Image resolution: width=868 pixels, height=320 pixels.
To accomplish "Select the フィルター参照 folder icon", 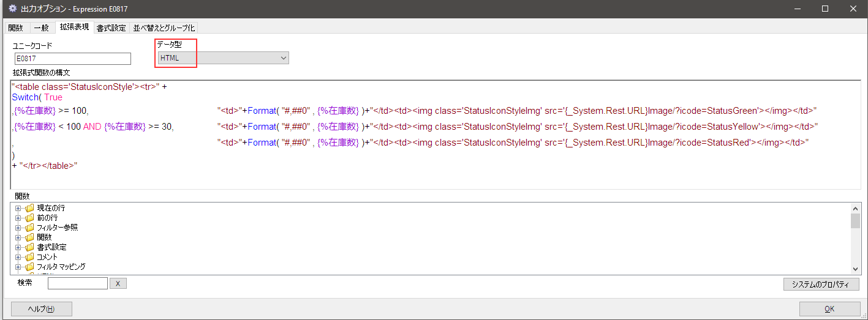I will 29,228.
